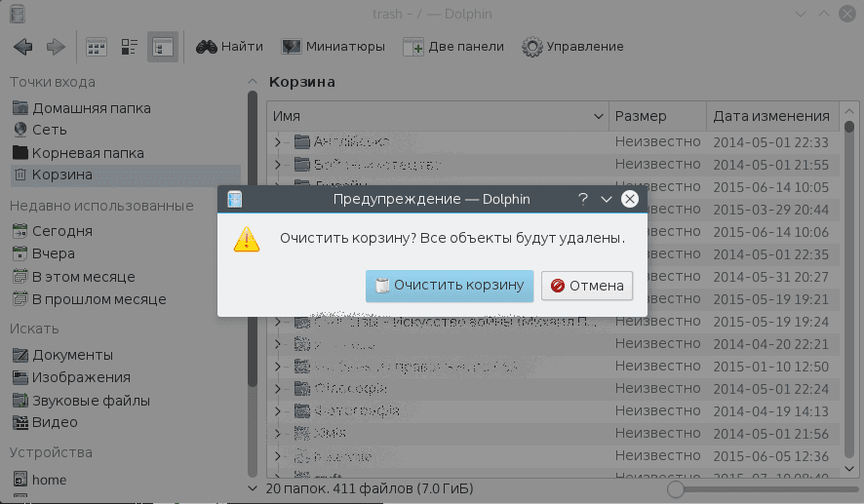This screenshot has width=864, height=504.
Task: Select Корзина in the places panel
Action: click(126, 175)
